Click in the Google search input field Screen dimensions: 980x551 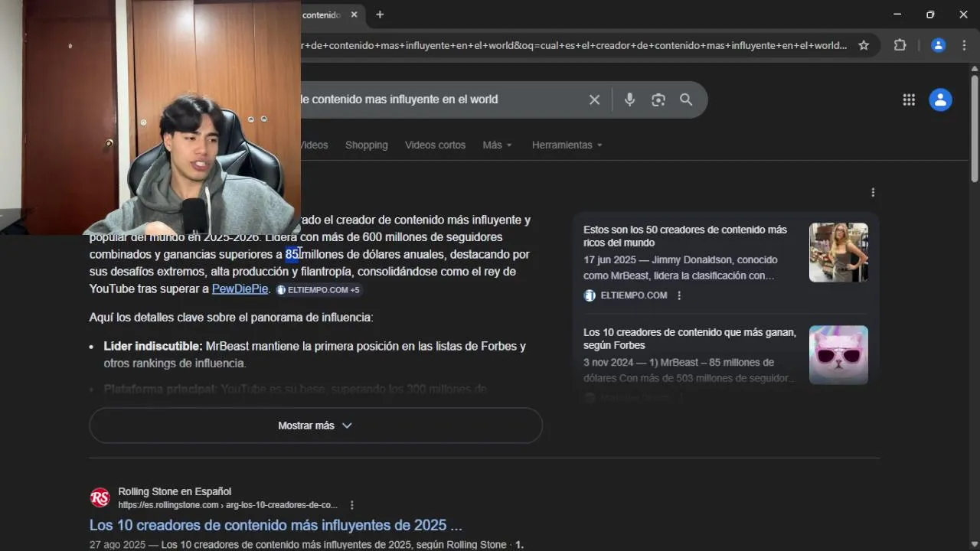point(440,99)
